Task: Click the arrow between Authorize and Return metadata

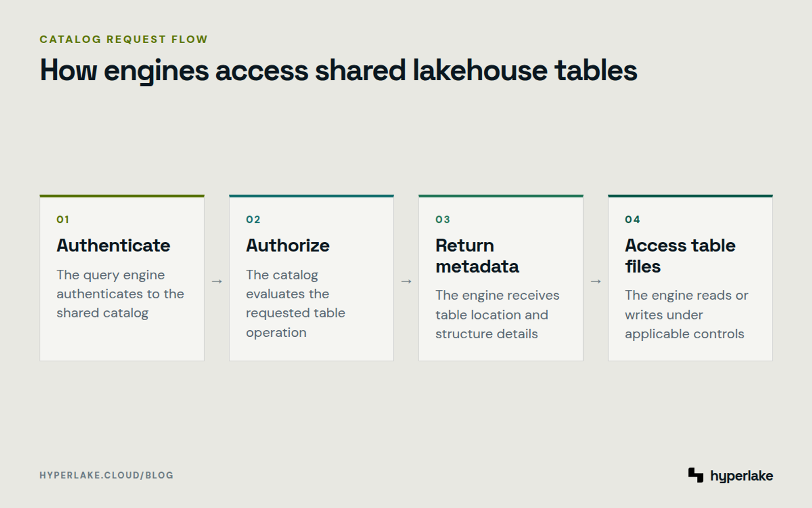Action: [x=406, y=281]
